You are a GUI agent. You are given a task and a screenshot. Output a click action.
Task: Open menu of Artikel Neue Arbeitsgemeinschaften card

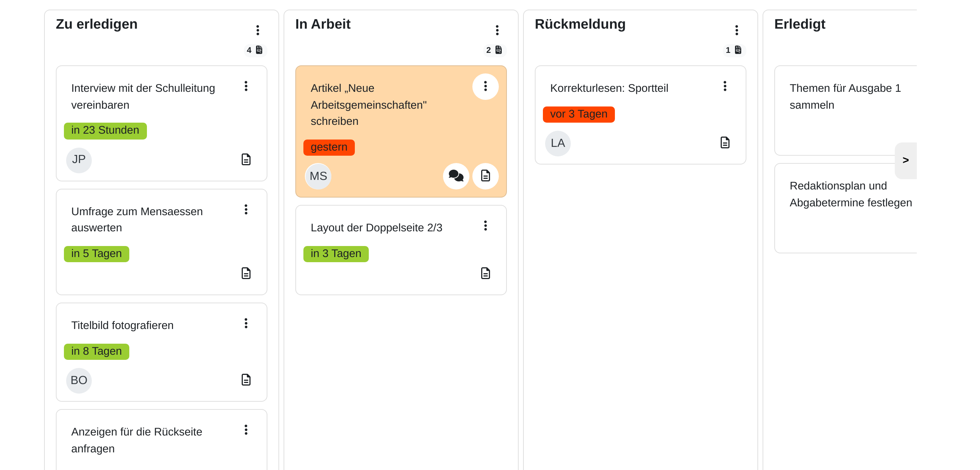[x=485, y=86]
